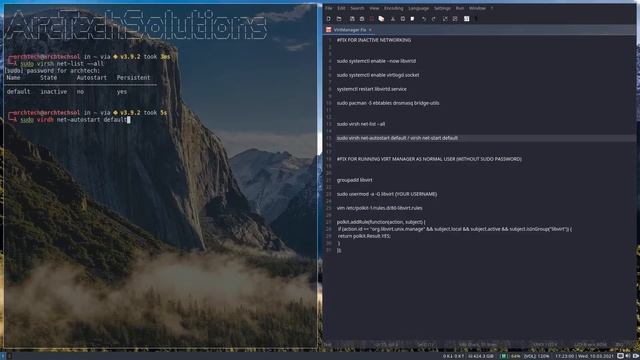Open the Settings menu
Viewport: 640px width, 360px height.
pos(442,8)
